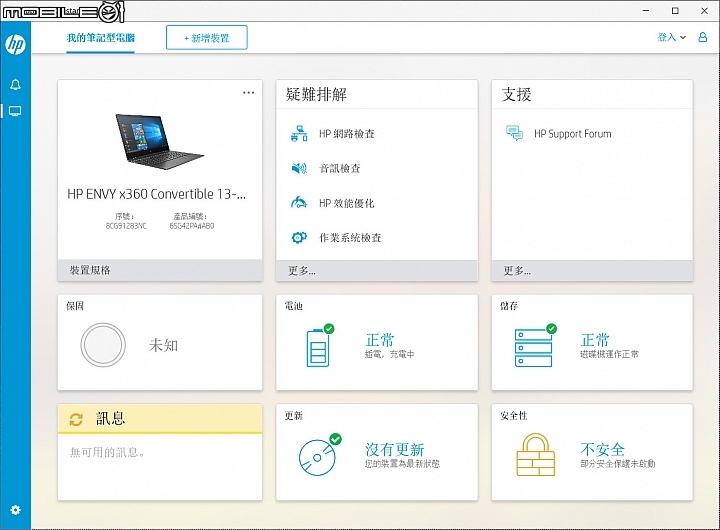Screen dimensions: 720x530
Task: Open 裝置規格 device specifications
Action: tap(160, 270)
